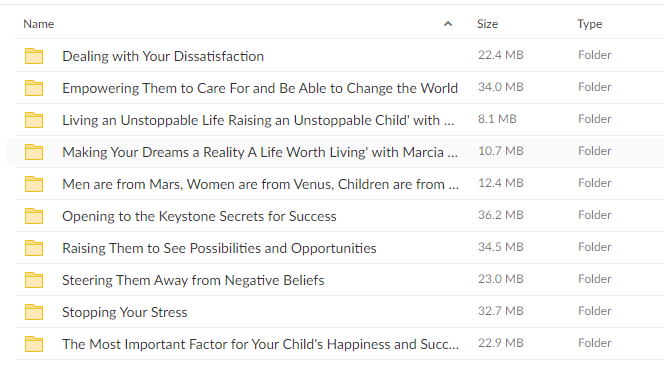
Task: Click folder icon for Empowering Them to Care
Action: (x=34, y=88)
